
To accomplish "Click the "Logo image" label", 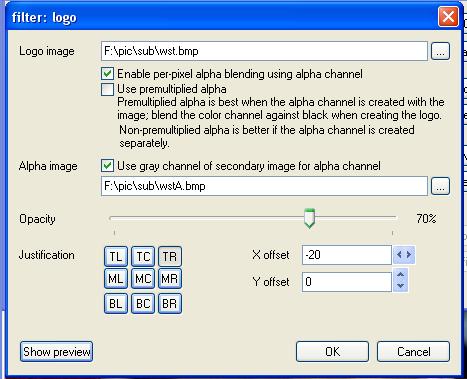I will click(x=47, y=51).
